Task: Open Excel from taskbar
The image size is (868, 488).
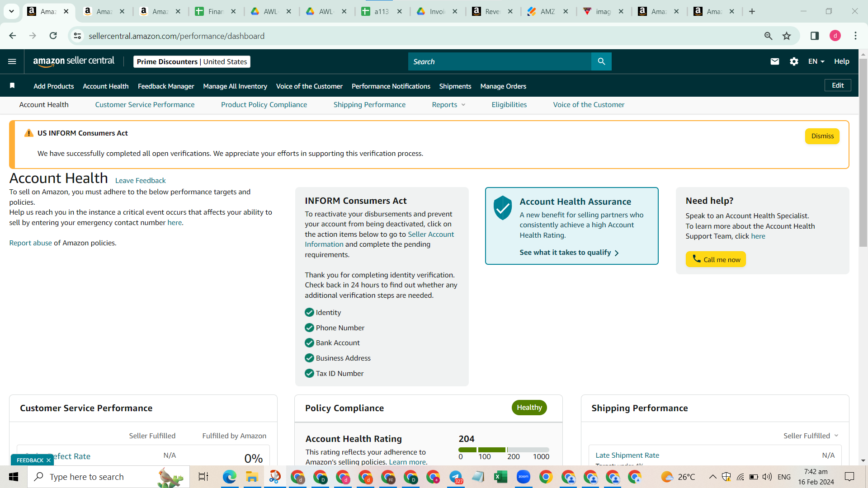Action: 500,477
